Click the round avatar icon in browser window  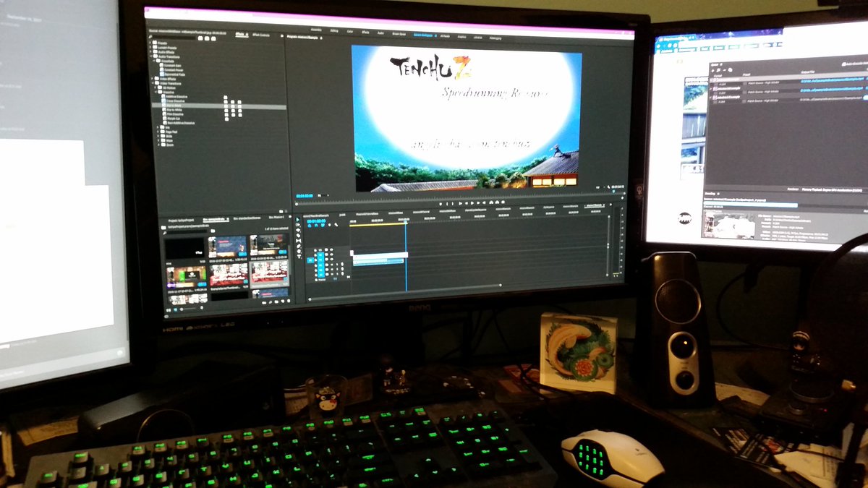coord(684,218)
